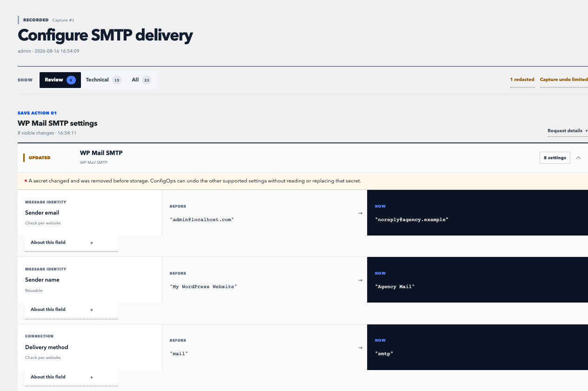588x391 pixels.
Task: Click the All tab count badge 23
Action: tap(147, 80)
